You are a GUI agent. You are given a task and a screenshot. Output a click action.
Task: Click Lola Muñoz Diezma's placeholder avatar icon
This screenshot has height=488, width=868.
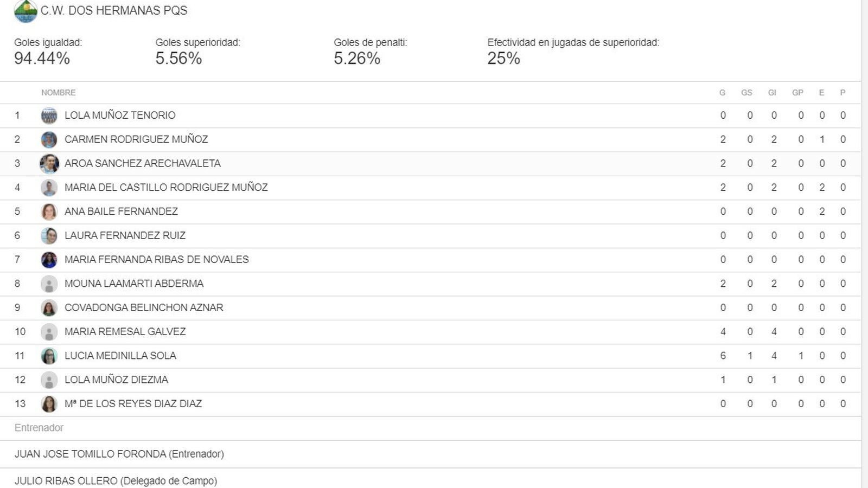pyautogui.click(x=49, y=380)
